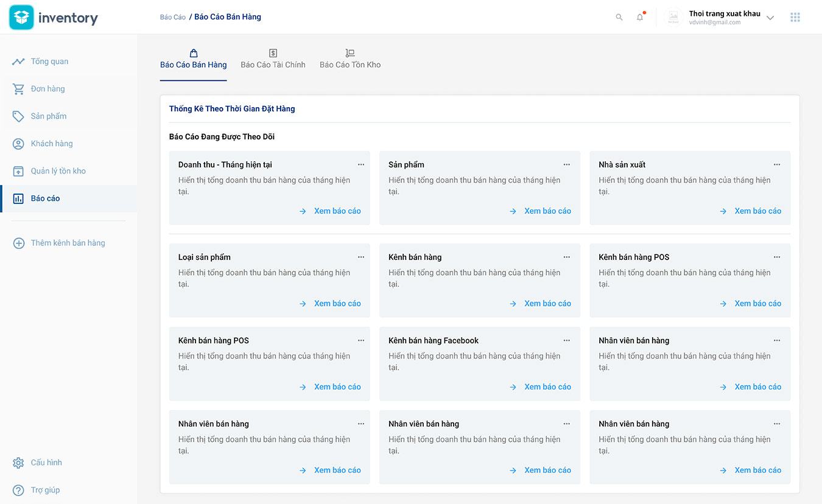Click the Nhà sản xuất card title
Image resolution: width=822 pixels, height=504 pixels.
(622, 165)
